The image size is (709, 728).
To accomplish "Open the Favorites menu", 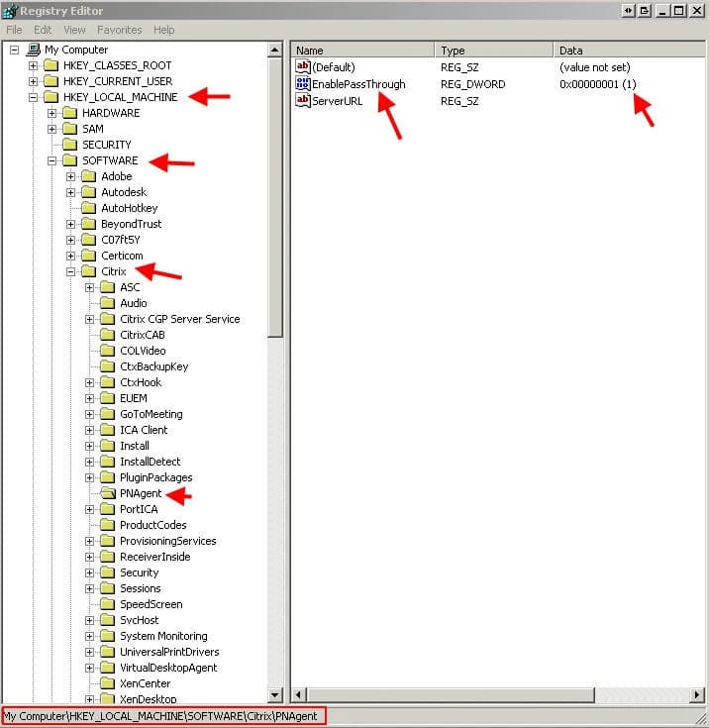I will [x=120, y=30].
